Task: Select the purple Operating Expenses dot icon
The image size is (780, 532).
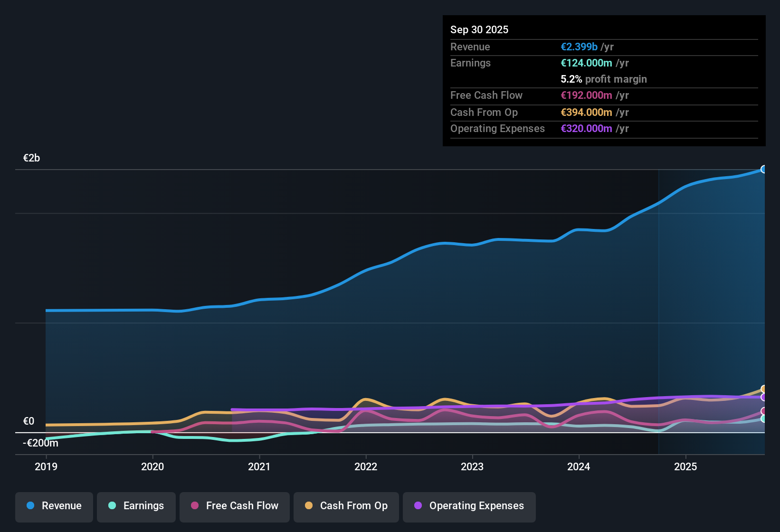Action: (418, 506)
